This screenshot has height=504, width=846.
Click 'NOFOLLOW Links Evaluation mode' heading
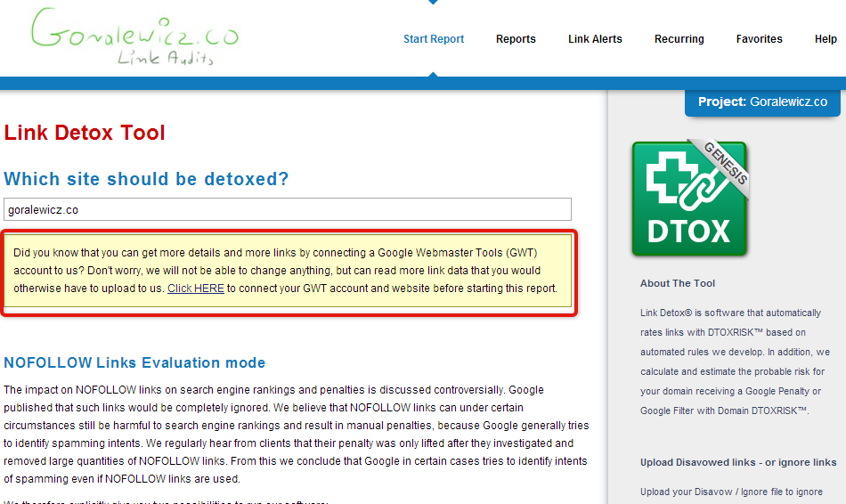(134, 362)
